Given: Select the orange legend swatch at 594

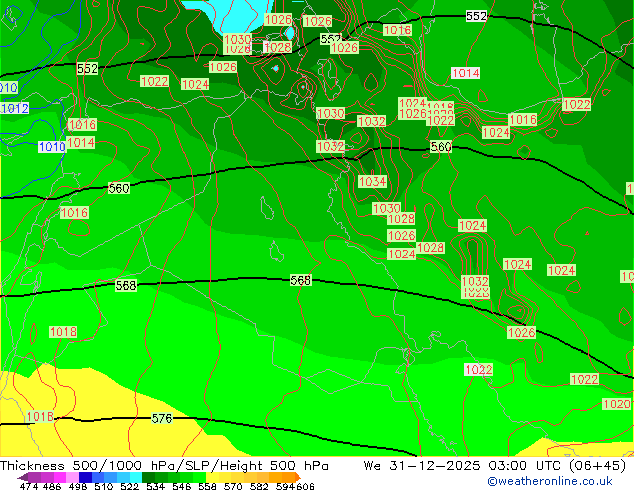Looking at the screenshot, I should (x=288, y=477).
